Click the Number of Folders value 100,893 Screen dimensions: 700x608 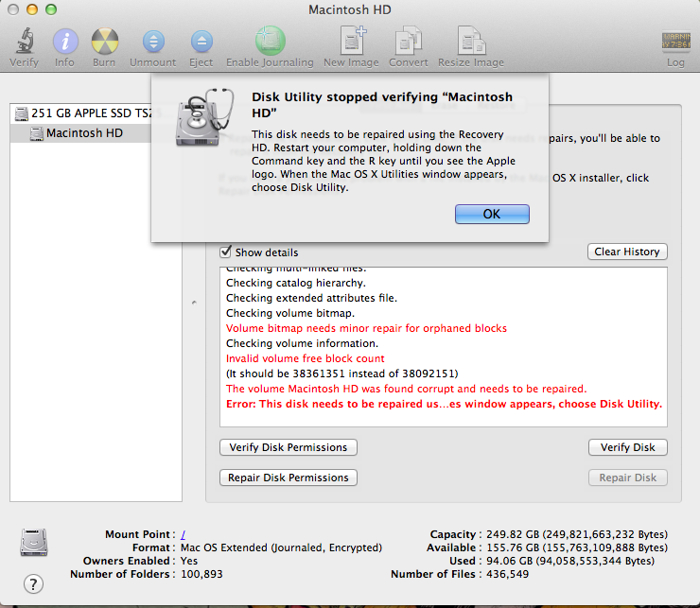[201, 574]
